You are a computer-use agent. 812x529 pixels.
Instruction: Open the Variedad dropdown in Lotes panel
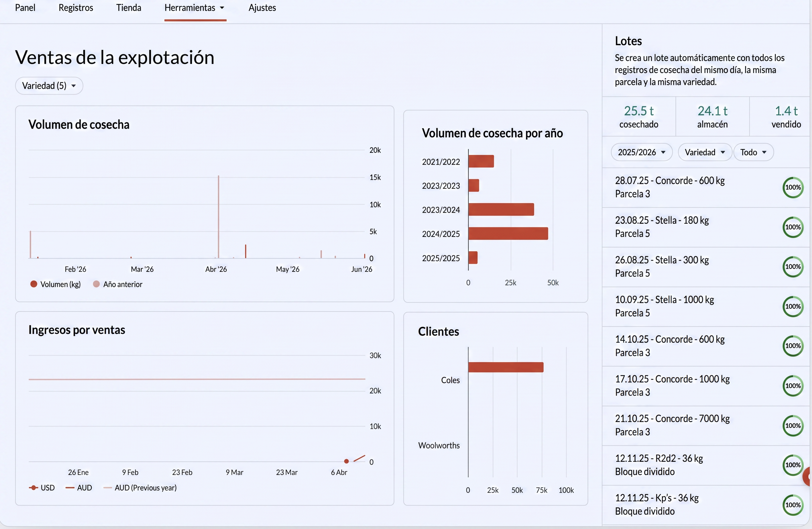(705, 152)
